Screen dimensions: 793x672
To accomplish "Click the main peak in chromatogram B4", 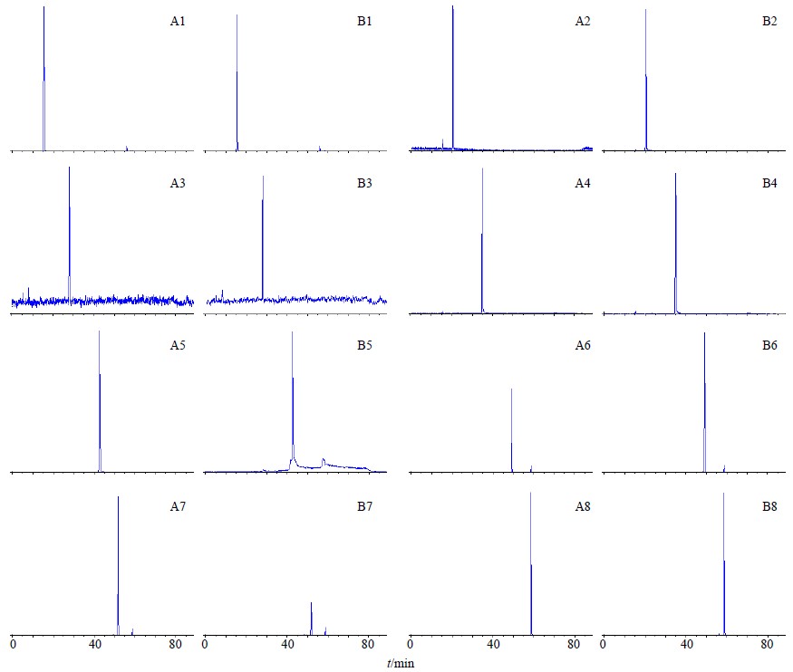I will 676,244.
